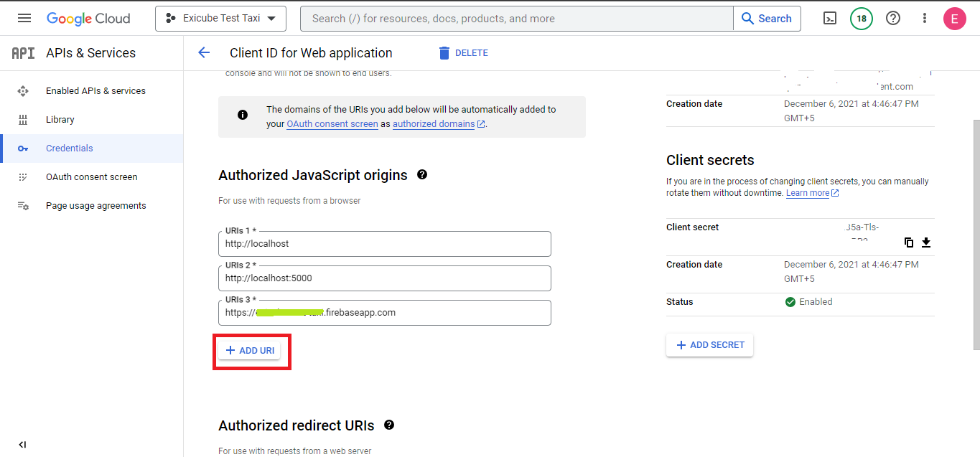Screen dimensions: 980x457
Task: Open notifications badge showing 18
Action: (861, 19)
